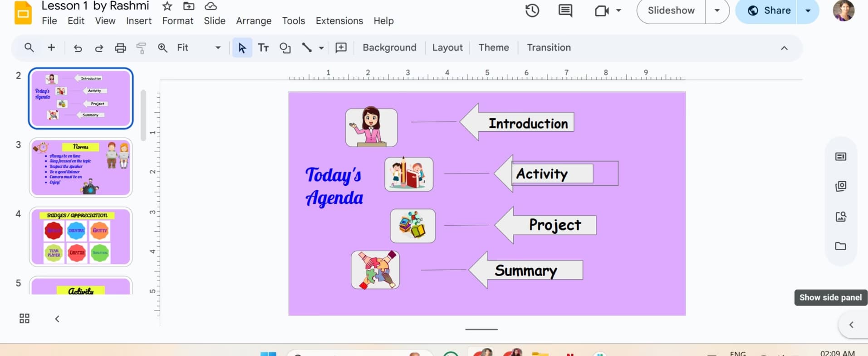Select the Activity text box
This screenshot has height=356, width=868.
click(x=565, y=173)
